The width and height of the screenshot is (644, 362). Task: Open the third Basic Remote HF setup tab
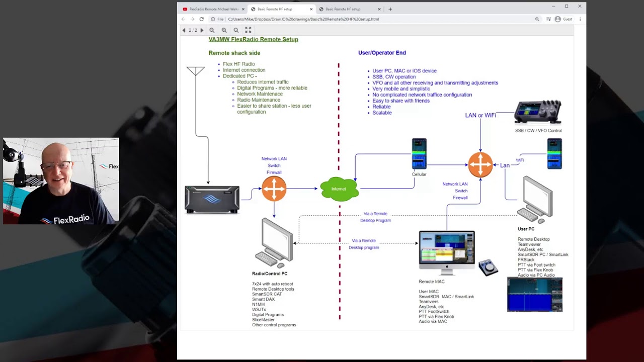tap(343, 9)
